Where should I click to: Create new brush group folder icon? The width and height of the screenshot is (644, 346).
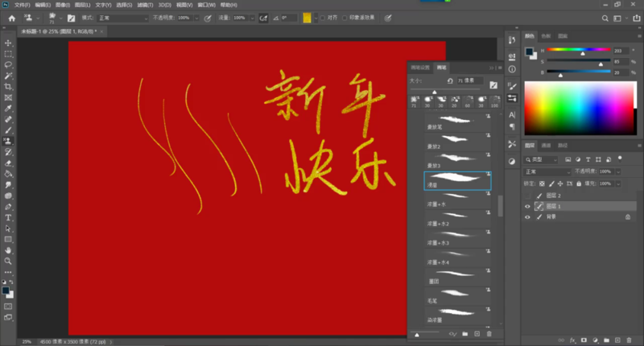(x=465, y=334)
